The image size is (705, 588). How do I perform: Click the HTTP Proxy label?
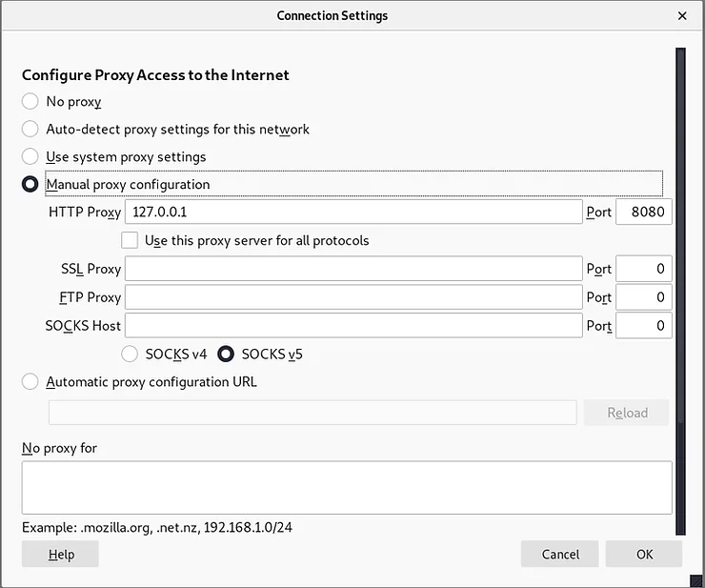coord(85,212)
